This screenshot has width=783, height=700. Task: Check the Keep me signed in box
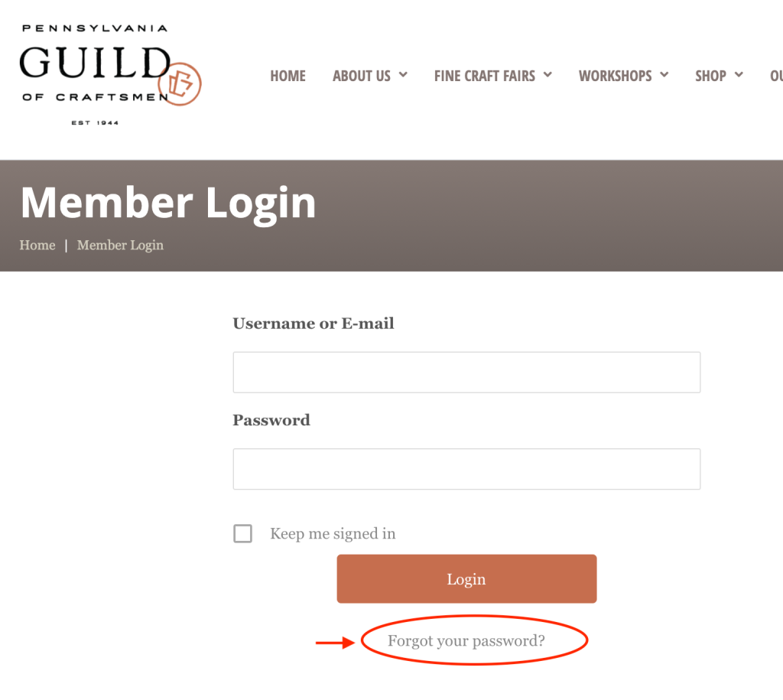pos(242,534)
